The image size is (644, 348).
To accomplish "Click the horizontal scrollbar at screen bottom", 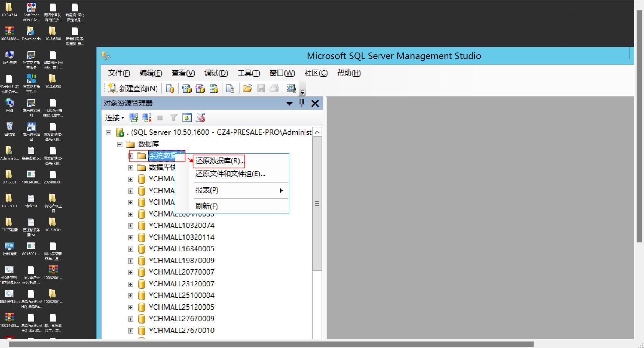I will click(271, 344).
